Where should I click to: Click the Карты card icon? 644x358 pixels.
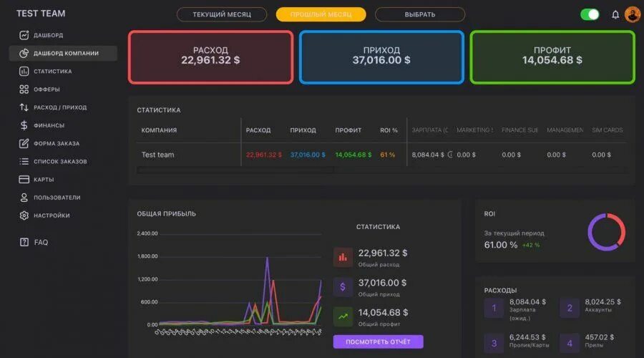pos(24,179)
